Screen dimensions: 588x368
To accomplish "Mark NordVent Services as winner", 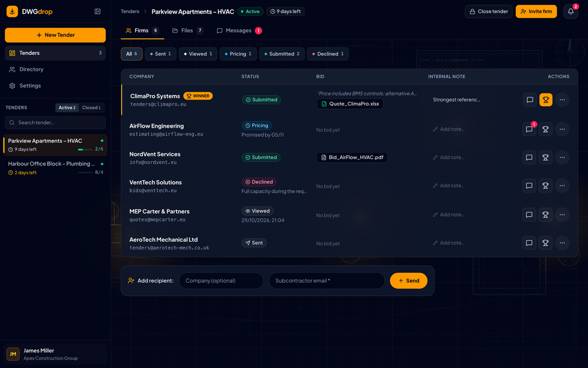I will pos(545,157).
